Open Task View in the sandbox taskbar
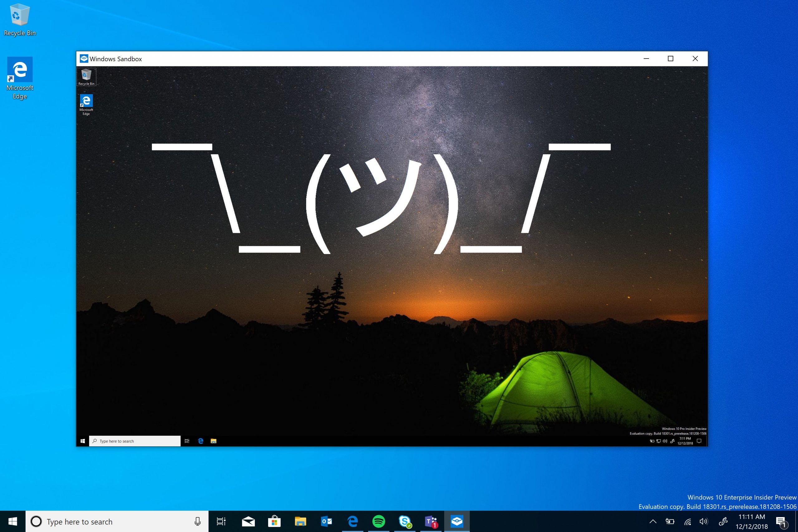798x532 pixels. click(x=187, y=441)
